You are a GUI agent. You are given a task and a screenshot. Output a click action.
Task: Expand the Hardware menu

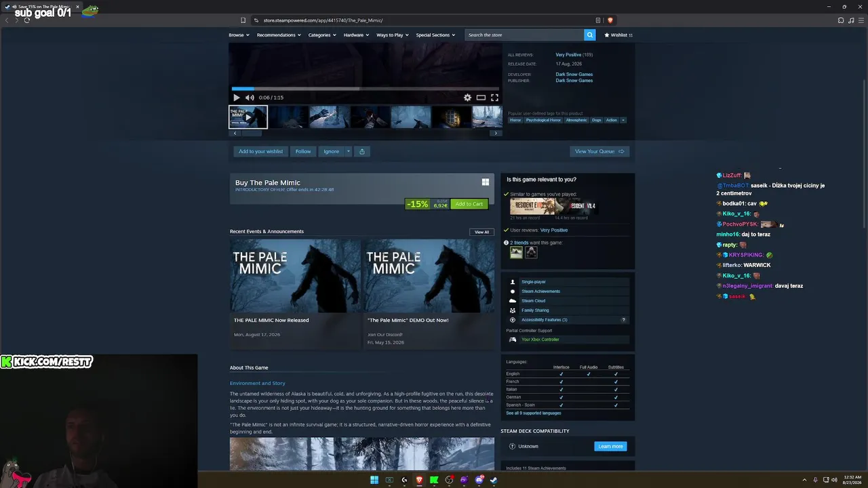[x=356, y=35]
